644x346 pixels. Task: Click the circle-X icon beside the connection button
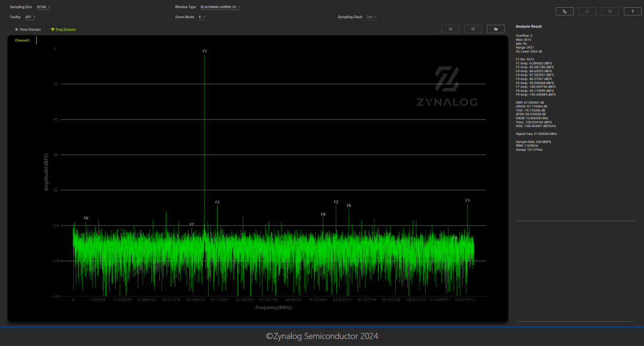click(x=587, y=11)
